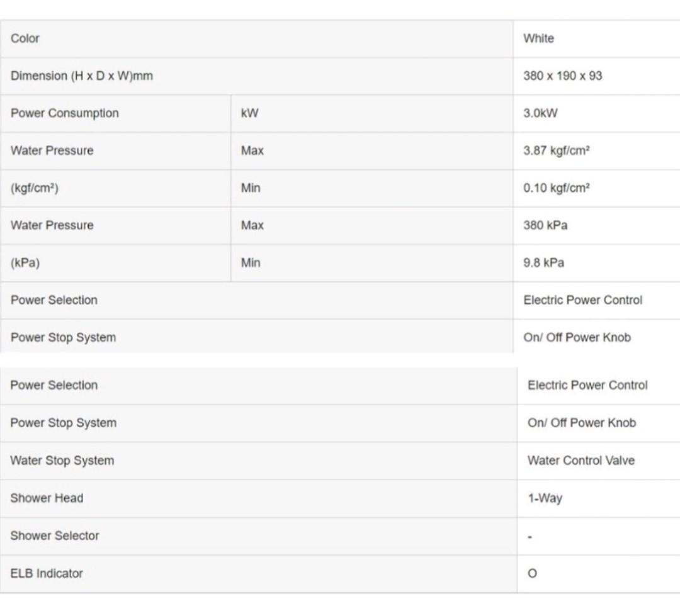Click the (kPa) unit label

(x=25, y=263)
